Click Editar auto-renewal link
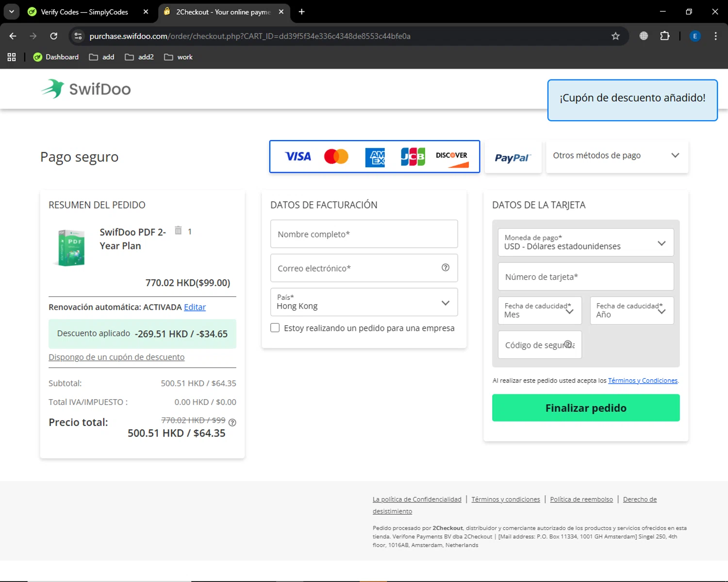728x582 pixels. click(x=195, y=307)
